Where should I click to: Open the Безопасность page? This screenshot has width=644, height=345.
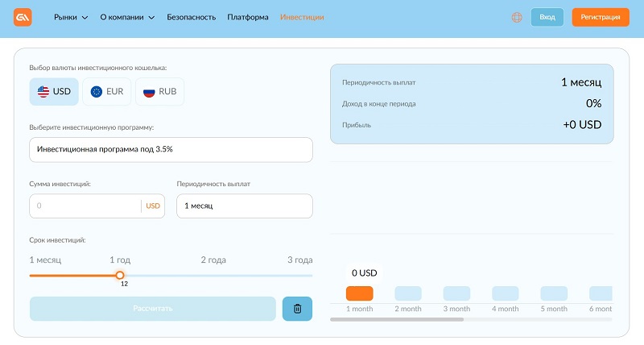click(x=191, y=17)
